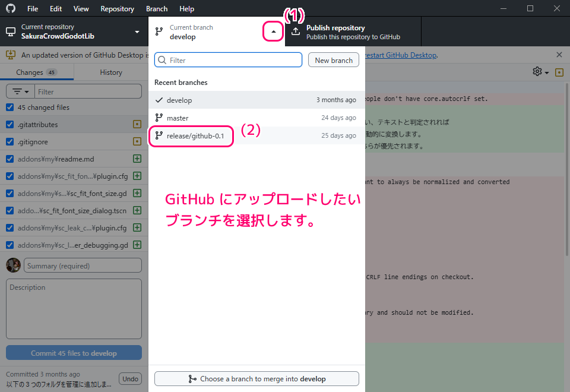The width and height of the screenshot is (570, 392).
Task: Uncheck the .gitattributes file checkbox
Action: click(9, 125)
